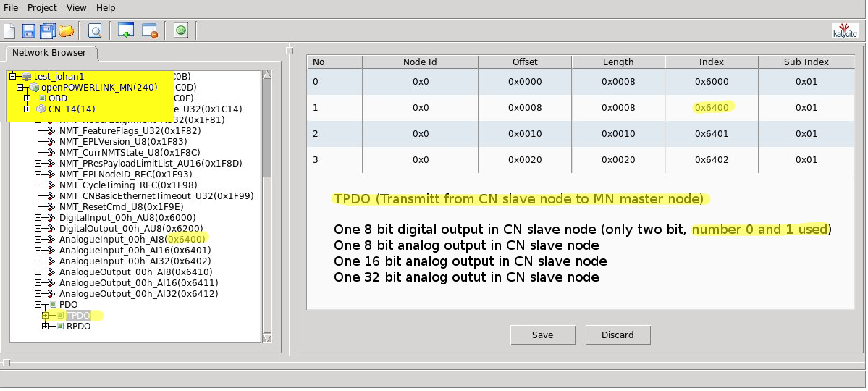
Task: Expand NMT_PResPayloadLimitList_AU16 tree node
Action: point(38,164)
